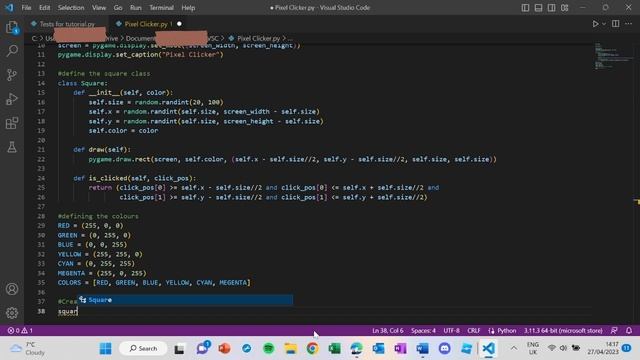Toggle the primary side bar layout button

525,8
